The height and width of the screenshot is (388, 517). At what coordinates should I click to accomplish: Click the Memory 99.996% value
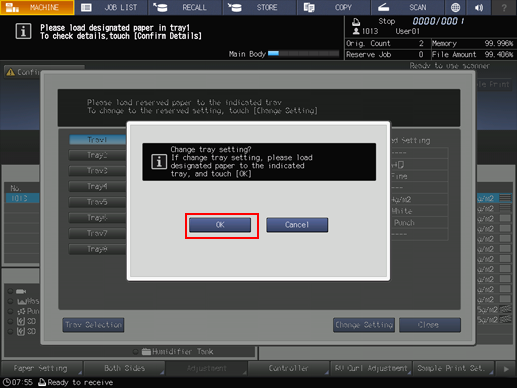pos(499,43)
